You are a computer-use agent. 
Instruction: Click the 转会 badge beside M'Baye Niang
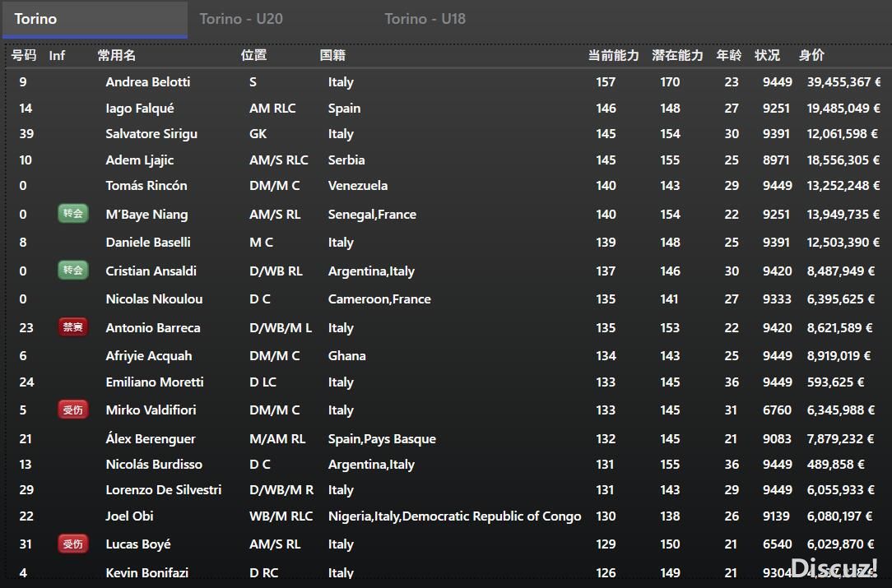click(72, 213)
